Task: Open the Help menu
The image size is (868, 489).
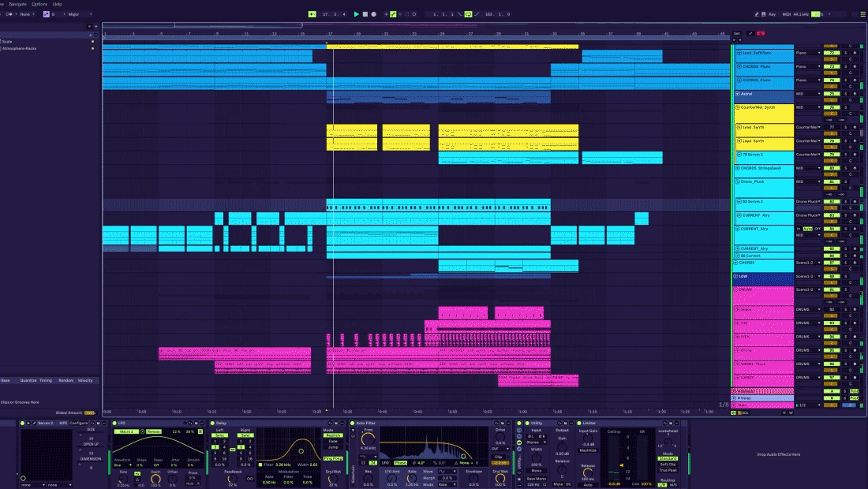Action: (58, 4)
